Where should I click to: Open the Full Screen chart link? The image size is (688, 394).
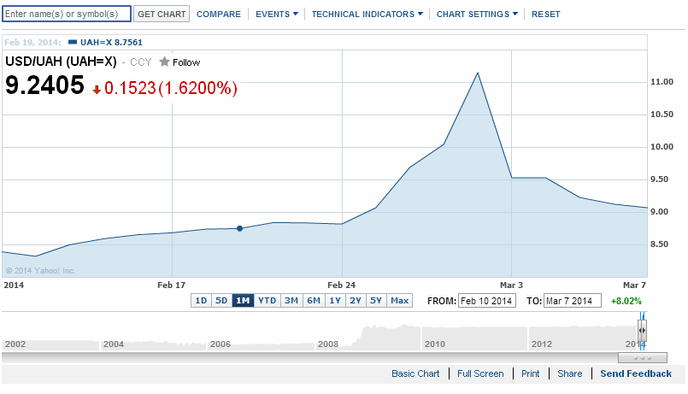[x=480, y=373]
